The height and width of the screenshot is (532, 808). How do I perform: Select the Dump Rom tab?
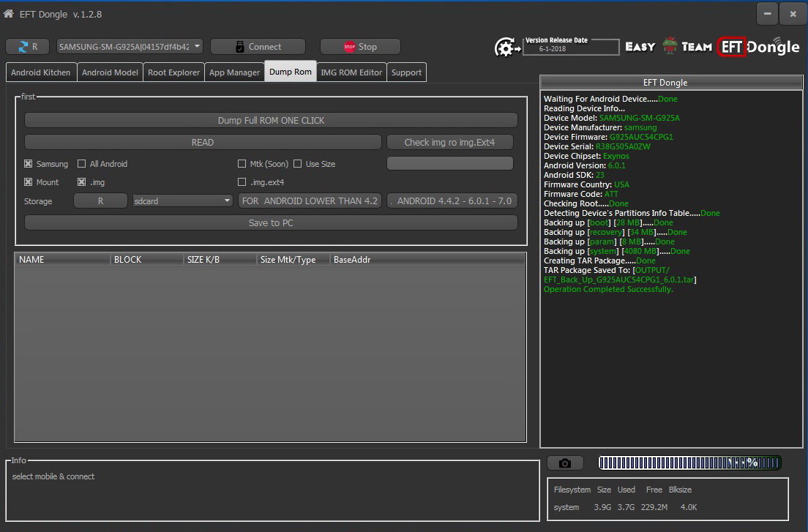tap(291, 72)
